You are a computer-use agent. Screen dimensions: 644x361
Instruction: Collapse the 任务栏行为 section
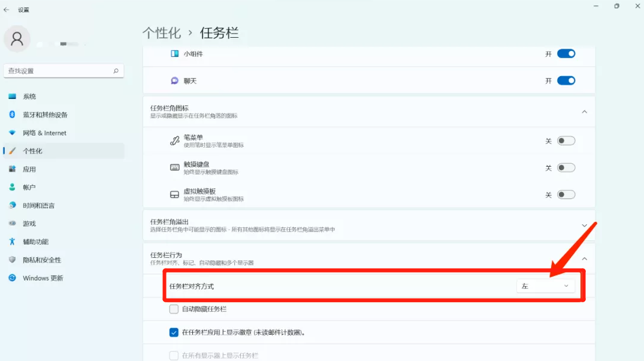[585, 258]
